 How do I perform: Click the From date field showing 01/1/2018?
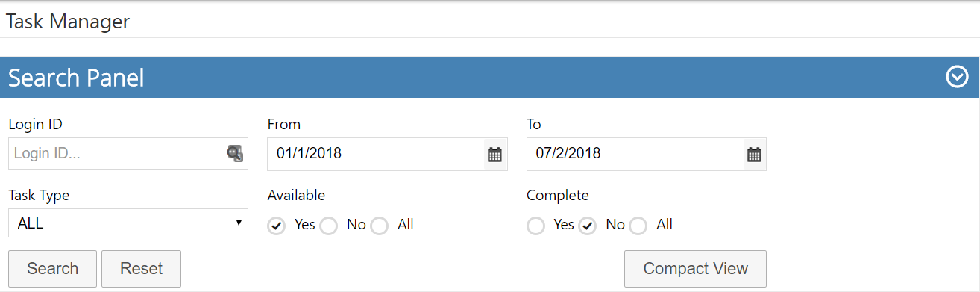[376, 154]
